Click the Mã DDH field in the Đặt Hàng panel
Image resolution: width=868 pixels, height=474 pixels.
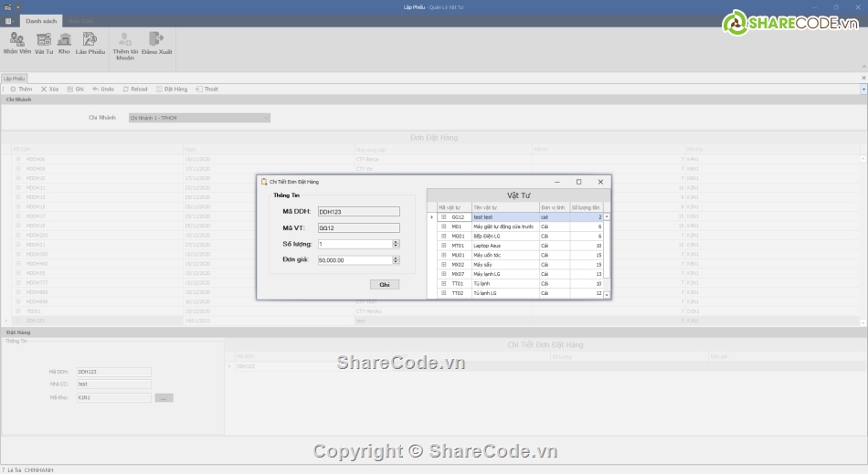click(x=114, y=372)
